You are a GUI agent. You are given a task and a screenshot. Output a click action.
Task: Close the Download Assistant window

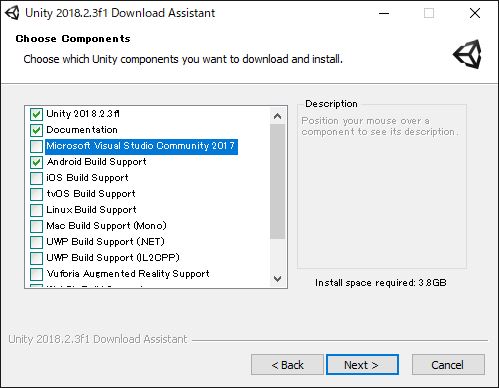475,13
